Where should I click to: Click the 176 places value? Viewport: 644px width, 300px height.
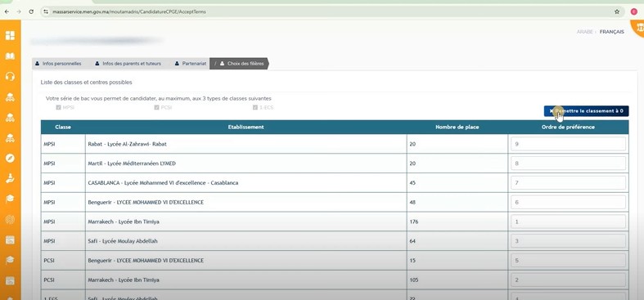coord(413,222)
